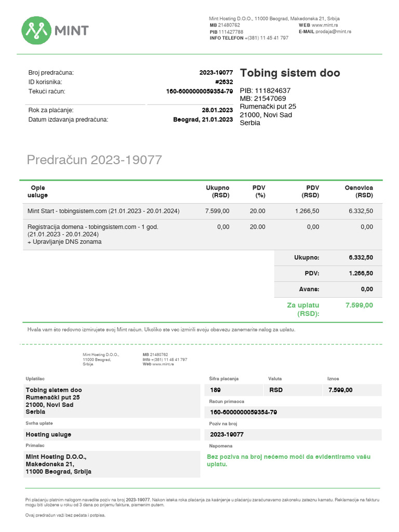Click the Svrha uplate field Hosting usluge
The height and width of the screenshot is (532, 399).
pyautogui.click(x=112, y=435)
